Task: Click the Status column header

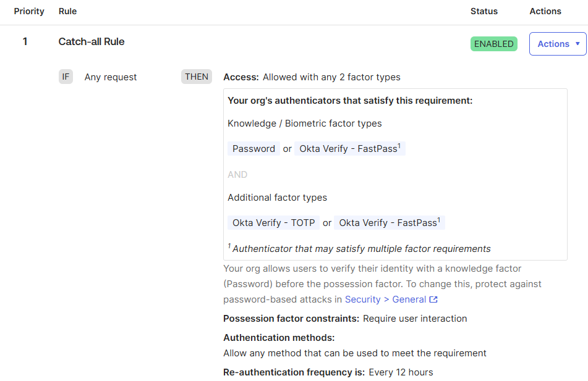Action: pos(484,11)
